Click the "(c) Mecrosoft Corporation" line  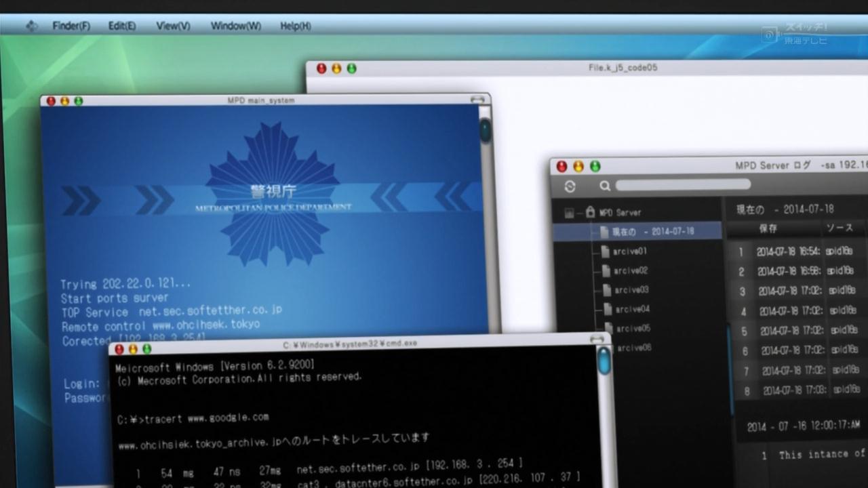239,378
